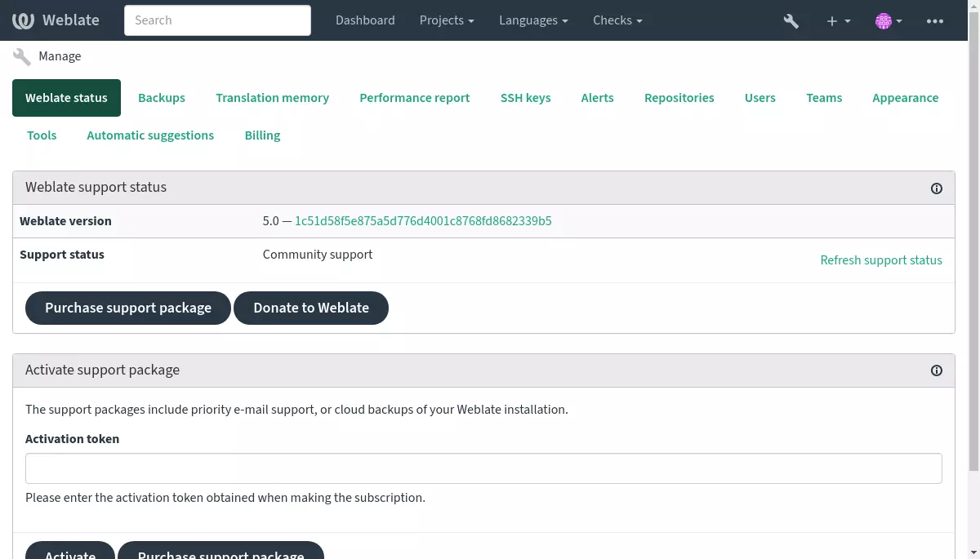Screen dimensions: 980x559
Task: Select the 'Support status' label
Action: tap(62, 255)
